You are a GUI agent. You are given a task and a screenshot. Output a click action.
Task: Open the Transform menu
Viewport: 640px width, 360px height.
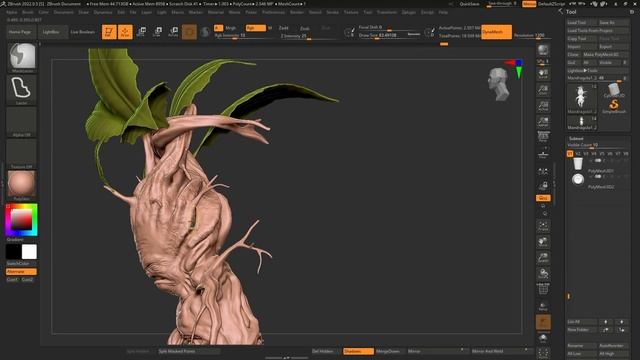coord(387,12)
